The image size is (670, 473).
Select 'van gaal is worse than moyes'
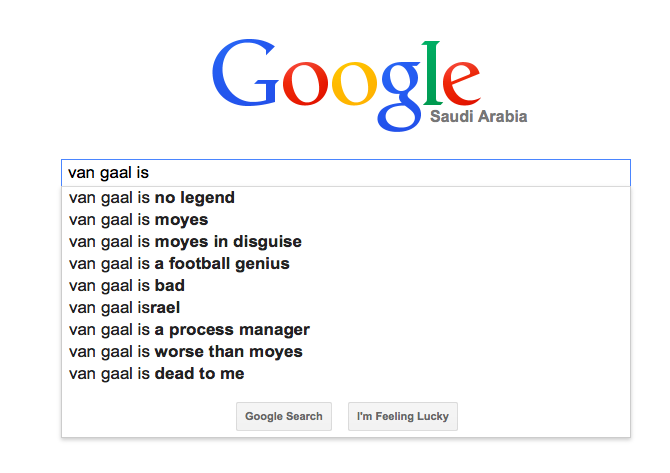click(x=185, y=352)
